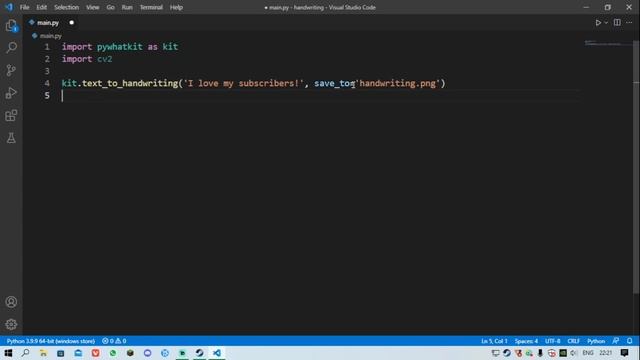Switch to Visual Studio Code taskbar icon

tap(217, 353)
